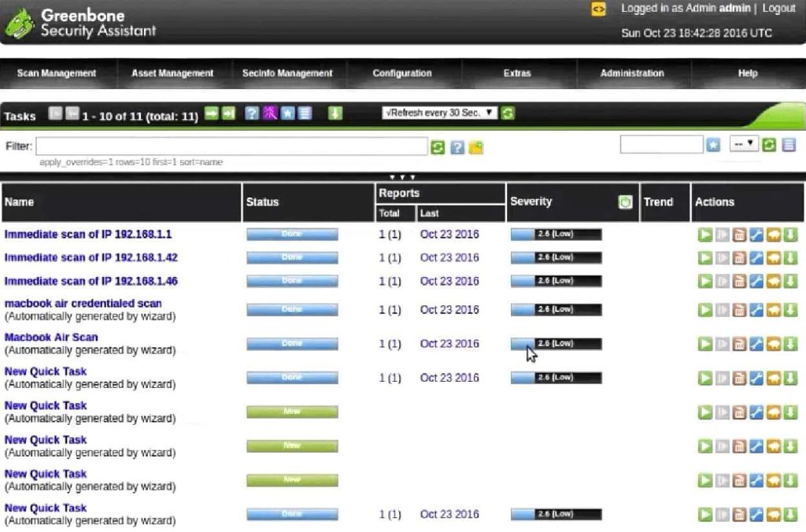The image size is (806, 532).
Task: Jump to last page of tasks
Action: click(x=228, y=113)
